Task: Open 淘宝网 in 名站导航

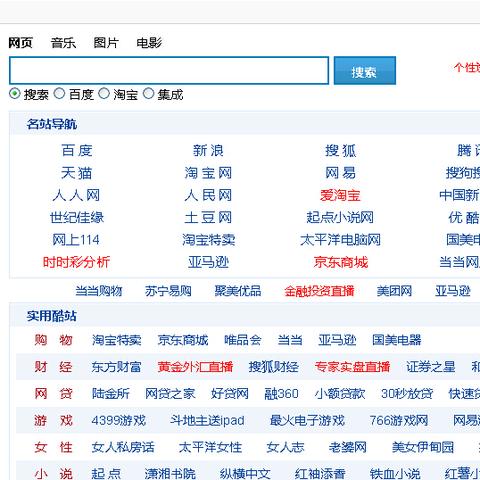Action: click(x=208, y=173)
